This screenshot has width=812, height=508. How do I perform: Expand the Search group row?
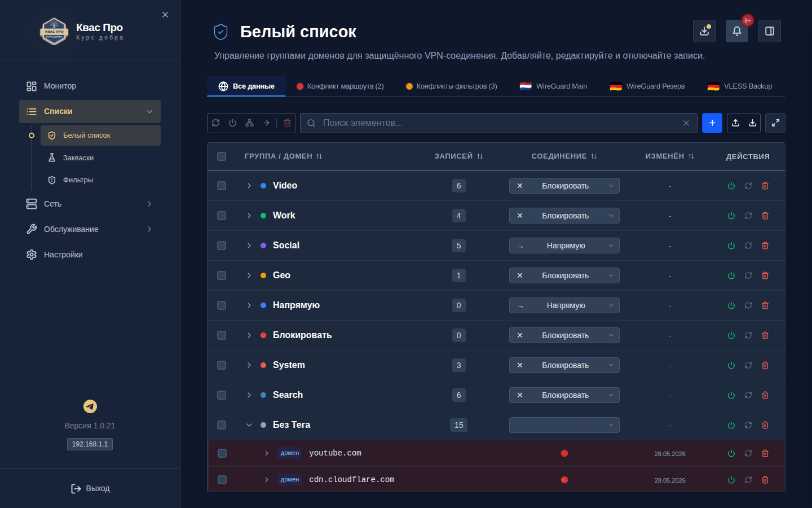pyautogui.click(x=249, y=395)
